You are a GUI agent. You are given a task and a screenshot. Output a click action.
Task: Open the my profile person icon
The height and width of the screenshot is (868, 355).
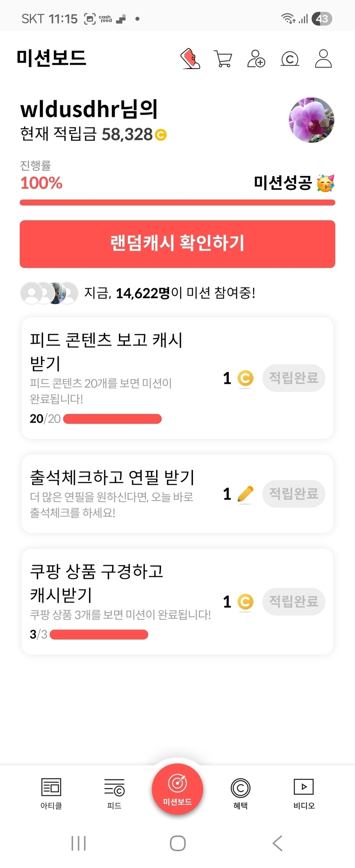(x=323, y=59)
